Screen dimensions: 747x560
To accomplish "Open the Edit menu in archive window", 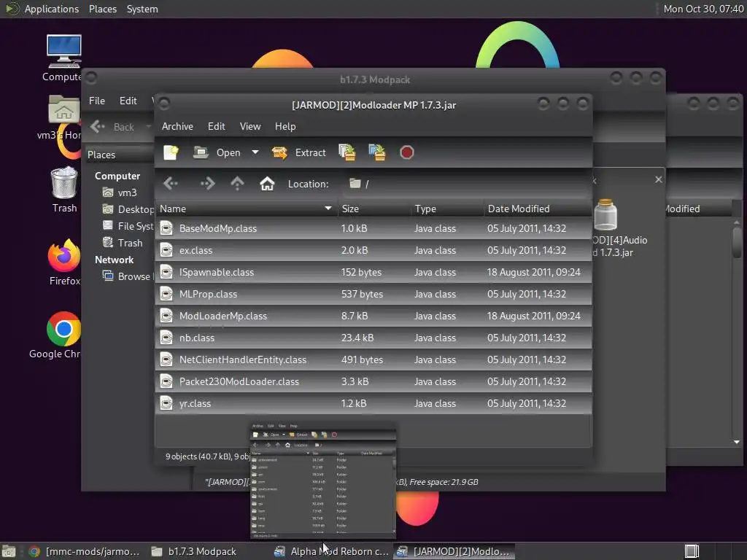I will click(x=216, y=126).
